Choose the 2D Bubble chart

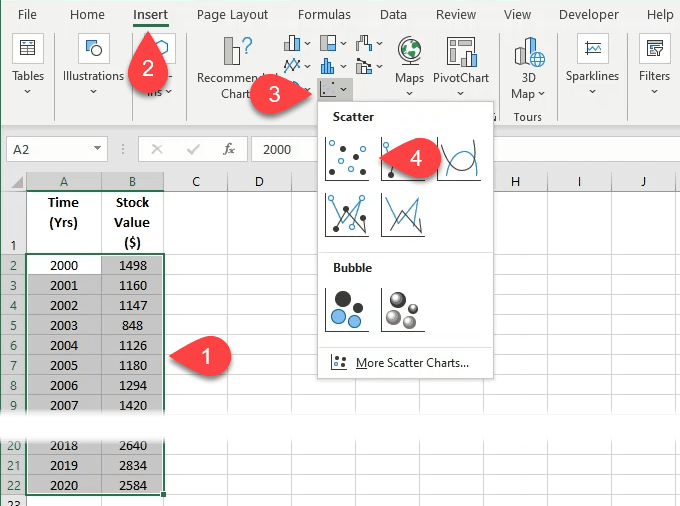click(347, 310)
